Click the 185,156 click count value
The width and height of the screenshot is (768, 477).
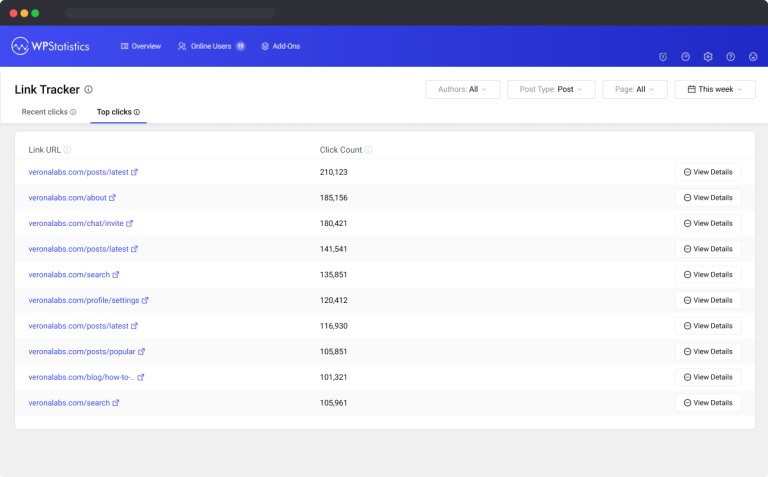(x=334, y=198)
